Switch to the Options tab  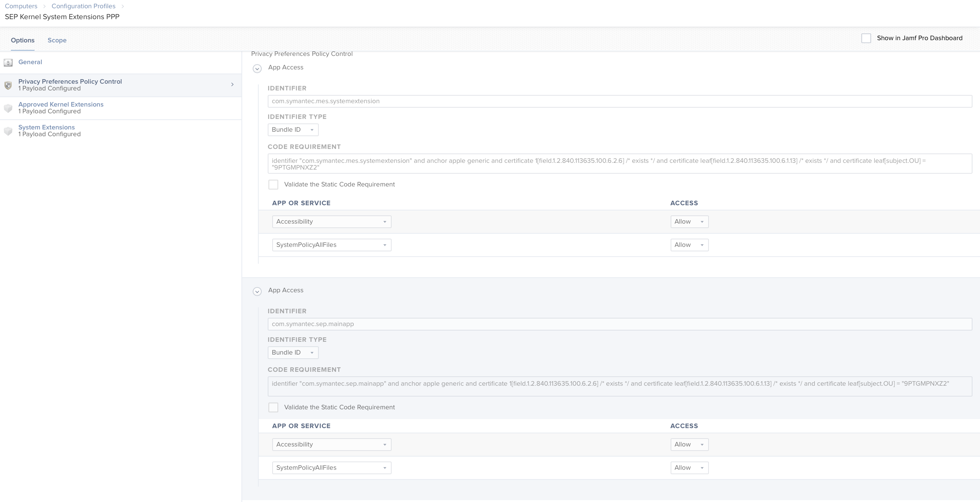point(23,40)
